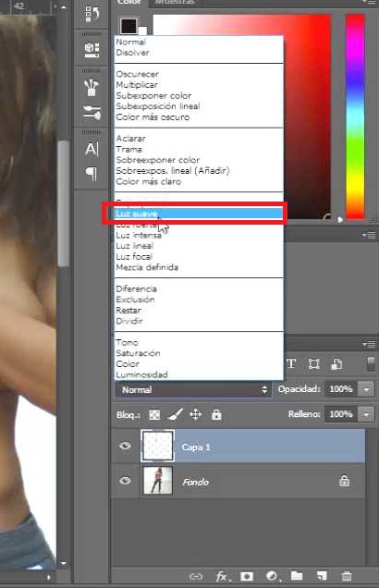Screen dimensions: 379x588
Task: Open the Opacidad slider dropdown arrow
Action: pyautogui.click(x=366, y=389)
